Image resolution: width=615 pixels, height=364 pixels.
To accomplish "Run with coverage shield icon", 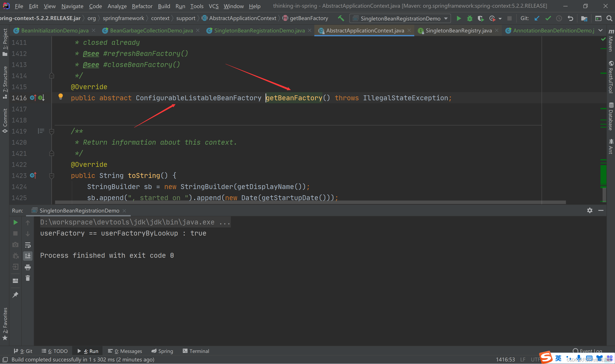I will point(480,18).
